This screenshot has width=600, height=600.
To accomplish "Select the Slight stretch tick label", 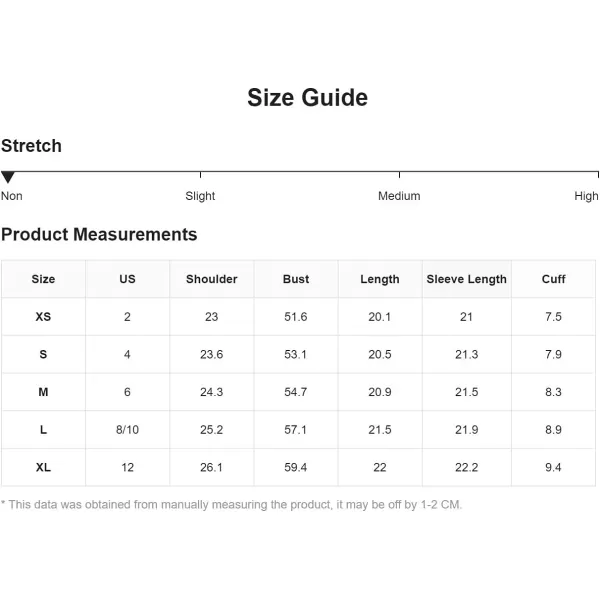I will [200, 196].
